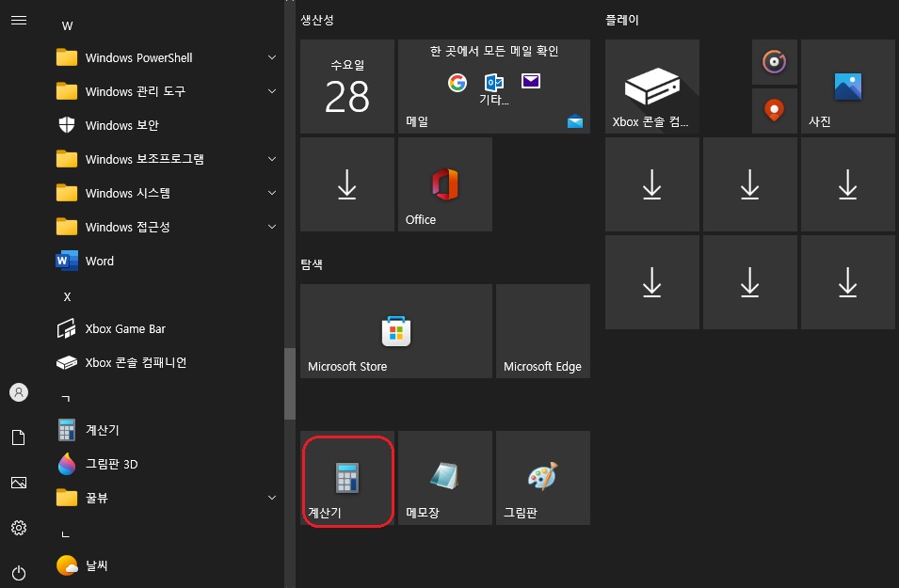The height and width of the screenshot is (588, 899).
Task: Open the Groove music small tile
Action: click(775, 62)
